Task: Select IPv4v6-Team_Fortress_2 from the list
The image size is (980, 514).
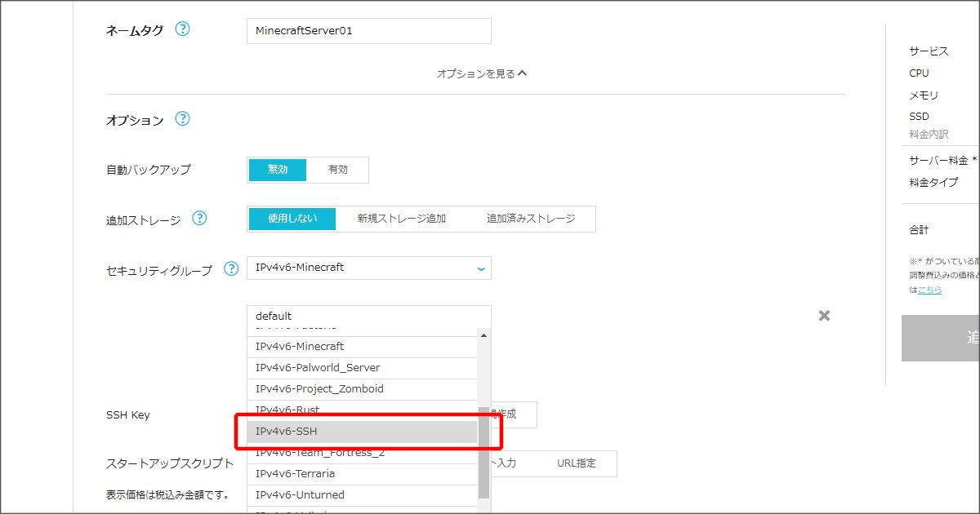Action: click(x=362, y=453)
